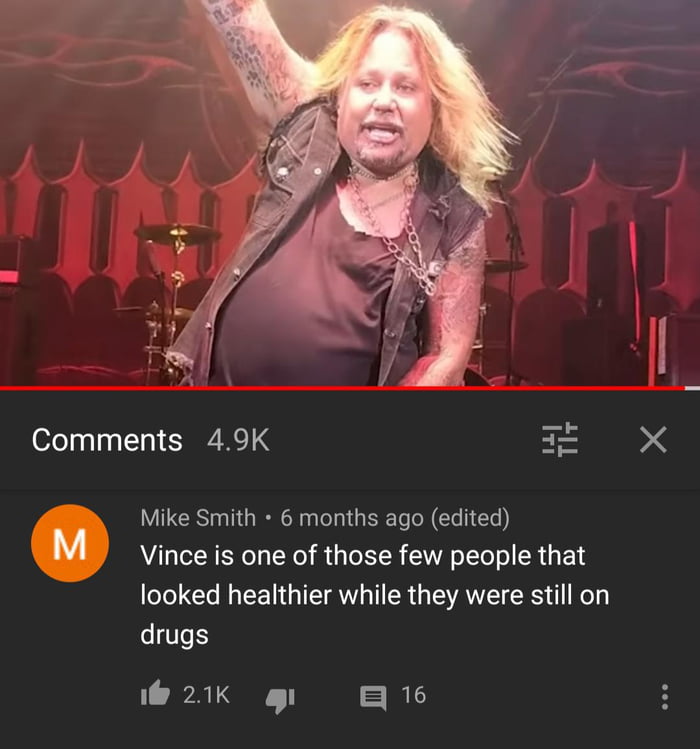The image size is (700, 749).
Task: Tap the 4.9K comments count
Action: click(x=238, y=440)
